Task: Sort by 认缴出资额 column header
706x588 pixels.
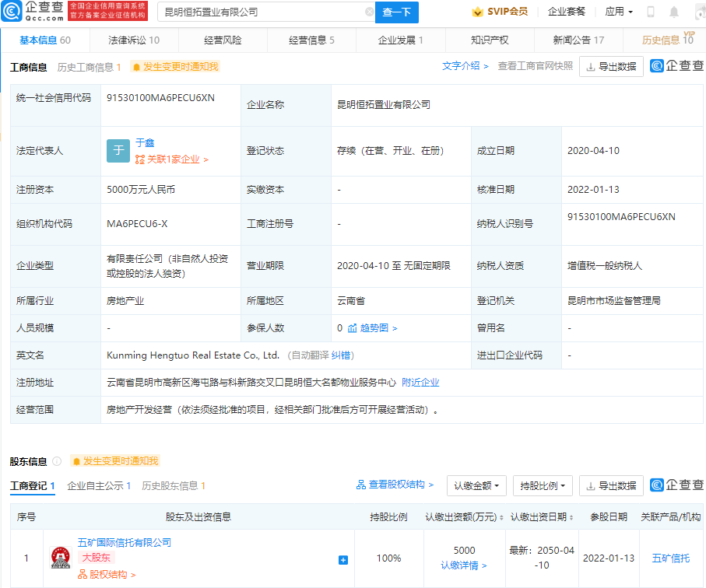Action: (464, 517)
